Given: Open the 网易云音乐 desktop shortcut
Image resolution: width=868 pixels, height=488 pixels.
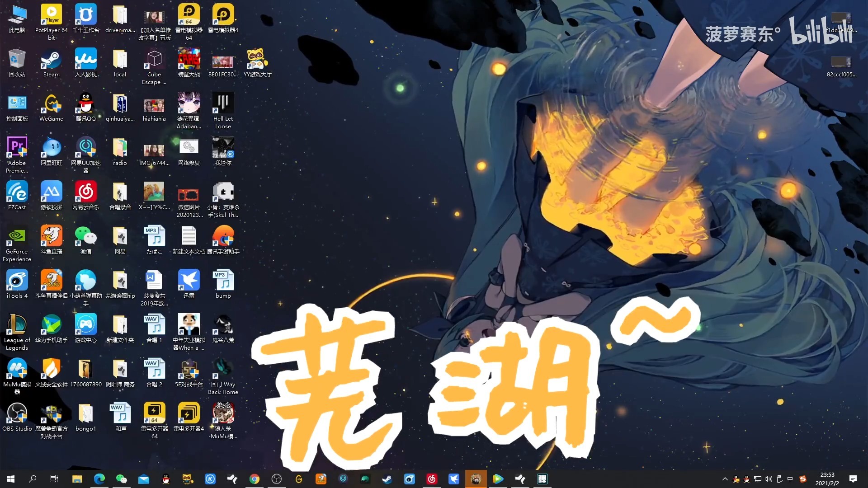Looking at the screenshot, I should click(x=86, y=195).
